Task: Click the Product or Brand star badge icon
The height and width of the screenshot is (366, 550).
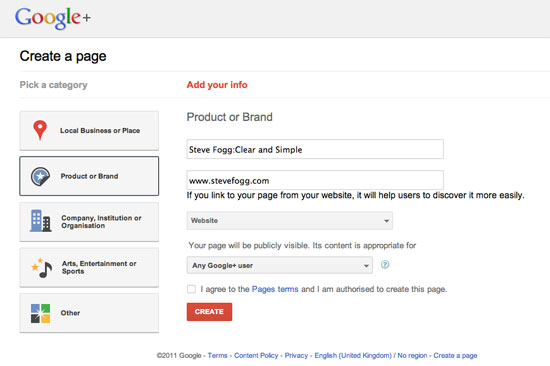Action: [x=40, y=176]
